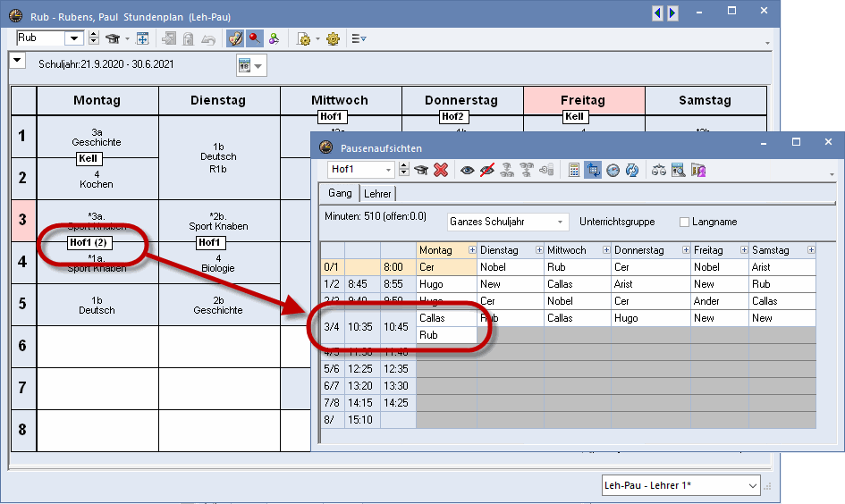Image resolution: width=845 pixels, height=504 pixels.
Task: Click the calculator icon in Pausenaufsichten toolbar
Action: tap(574, 171)
